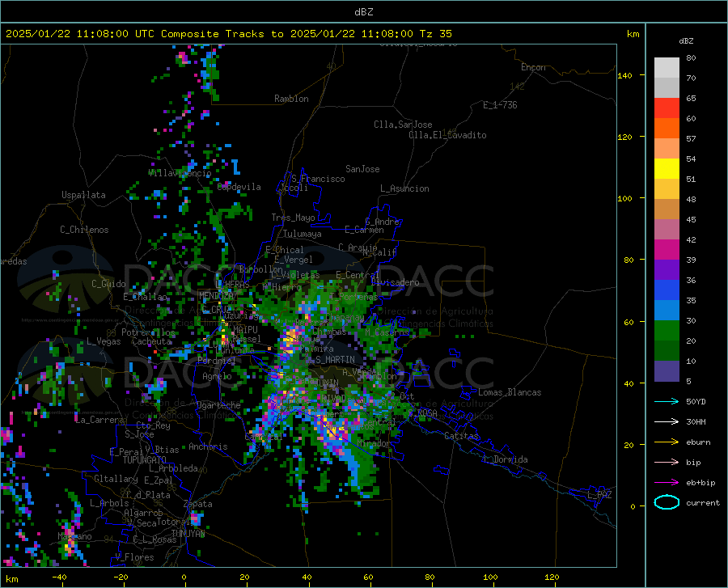Click the SanJose map label
The image size is (728, 588).
[x=362, y=169]
